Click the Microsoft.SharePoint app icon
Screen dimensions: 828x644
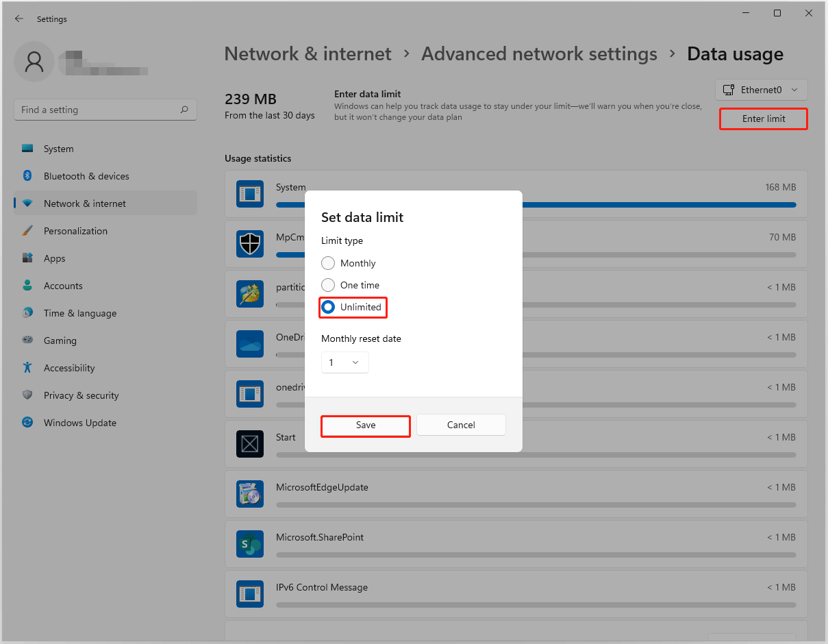pos(250,544)
